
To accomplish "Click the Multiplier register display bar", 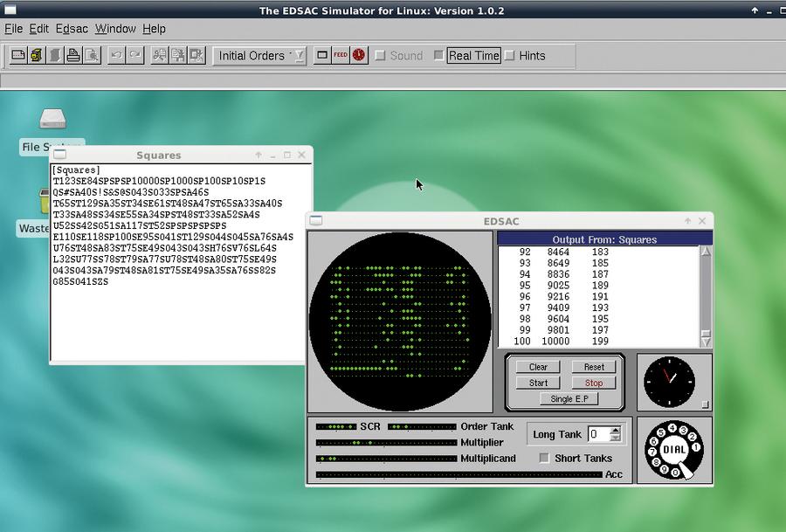I will [x=387, y=443].
